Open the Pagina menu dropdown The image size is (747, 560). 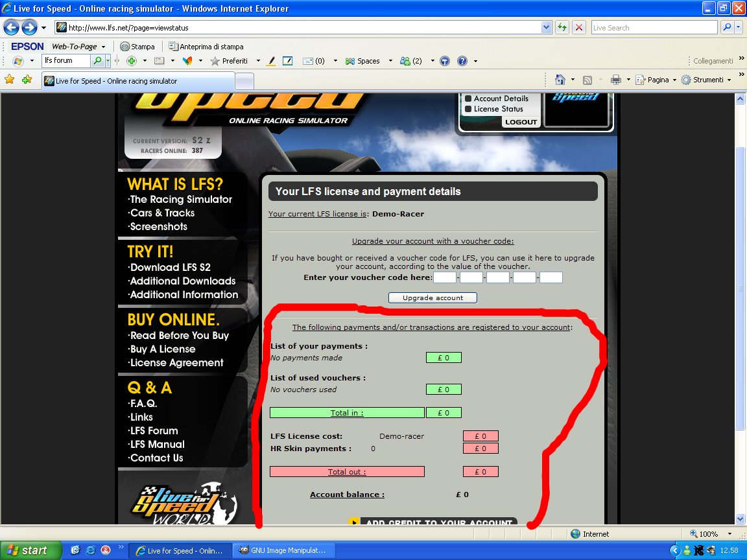[656, 80]
